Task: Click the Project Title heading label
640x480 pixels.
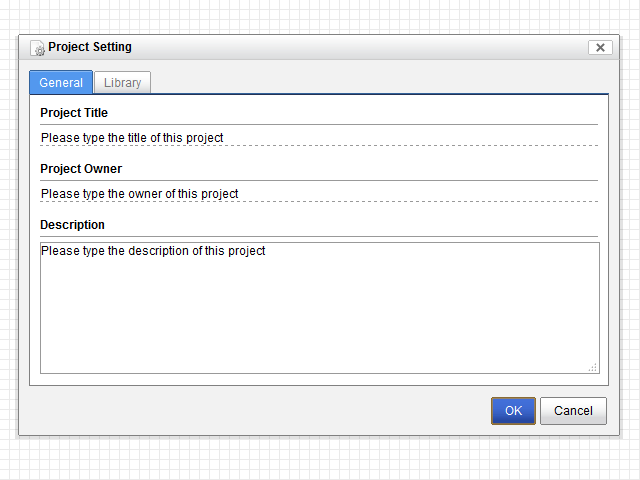Action: [74, 113]
